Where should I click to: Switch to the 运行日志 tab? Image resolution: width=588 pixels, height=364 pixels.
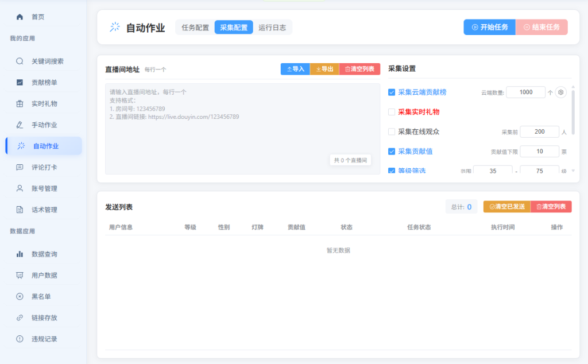coord(271,26)
